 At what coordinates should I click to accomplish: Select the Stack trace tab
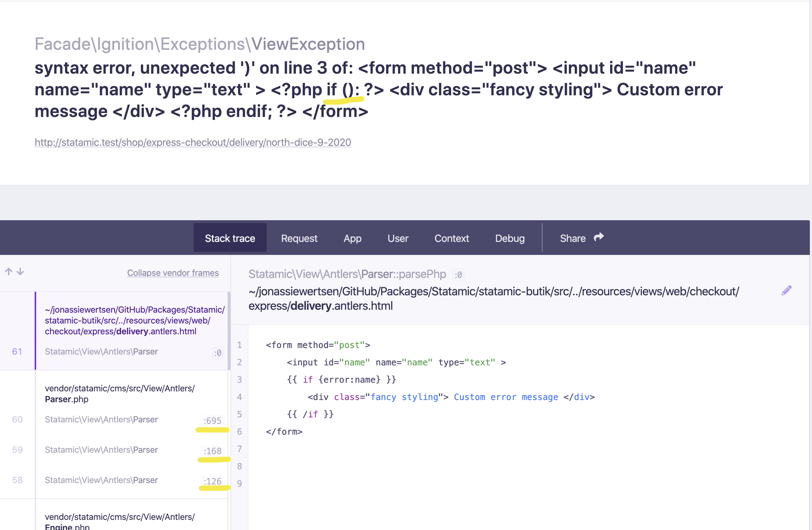pyautogui.click(x=230, y=238)
